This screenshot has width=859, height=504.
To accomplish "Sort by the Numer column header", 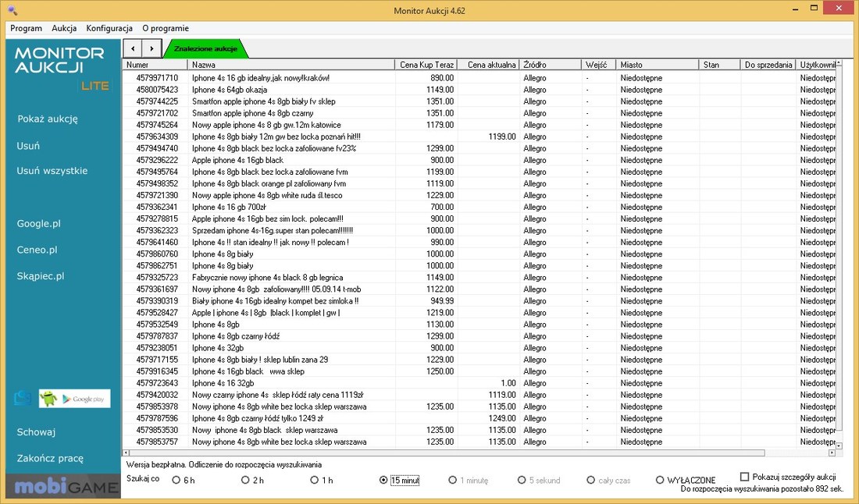I will click(x=155, y=65).
